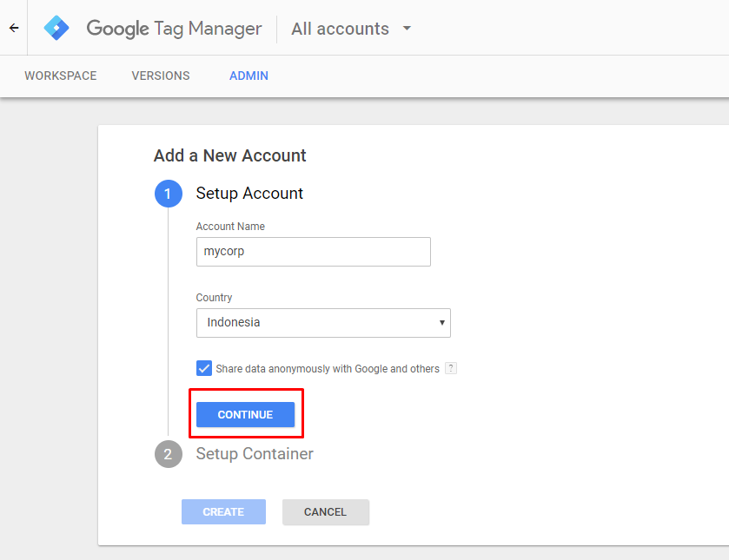Click the Setup Account step heading
729x560 pixels.
(249, 194)
